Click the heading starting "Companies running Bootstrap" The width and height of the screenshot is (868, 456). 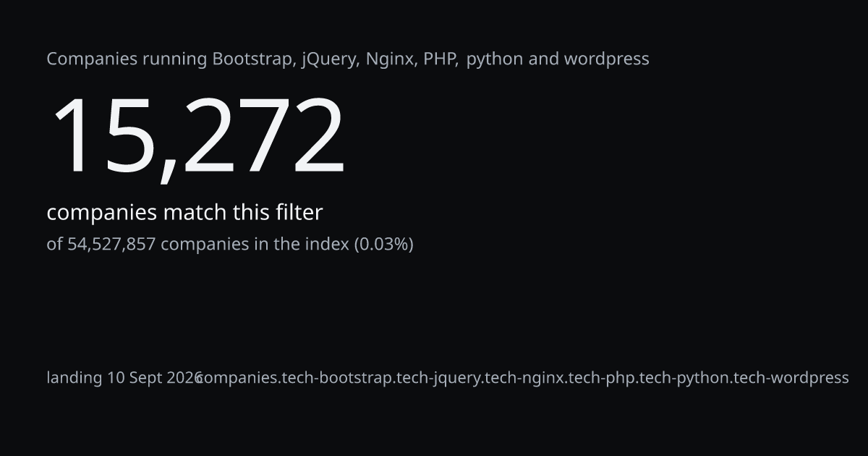pos(348,59)
